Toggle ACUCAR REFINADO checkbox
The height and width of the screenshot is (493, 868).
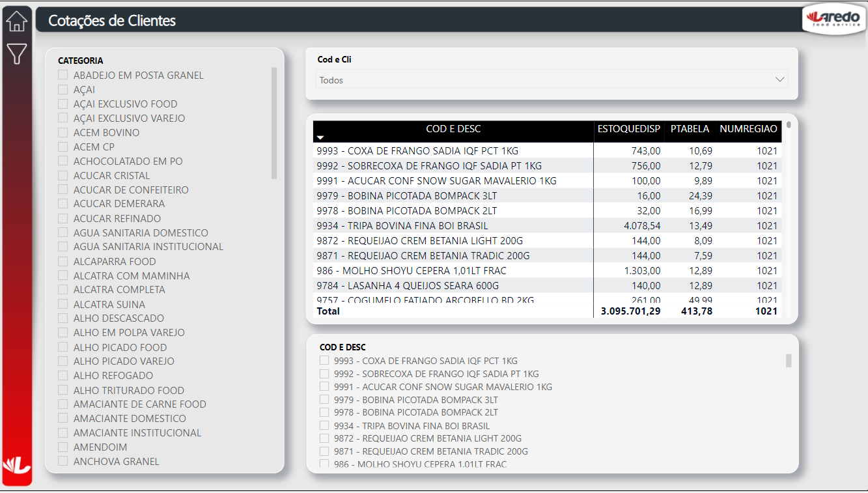pos(63,218)
